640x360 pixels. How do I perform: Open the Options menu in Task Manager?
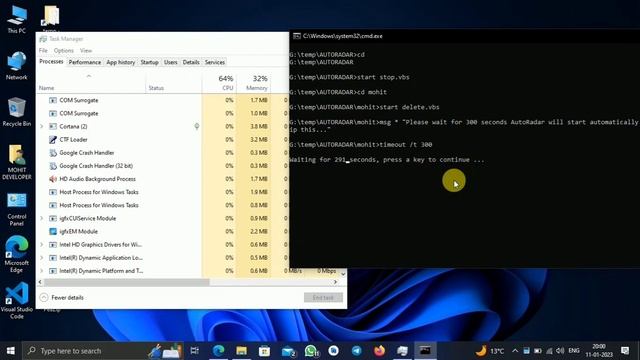(64, 50)
